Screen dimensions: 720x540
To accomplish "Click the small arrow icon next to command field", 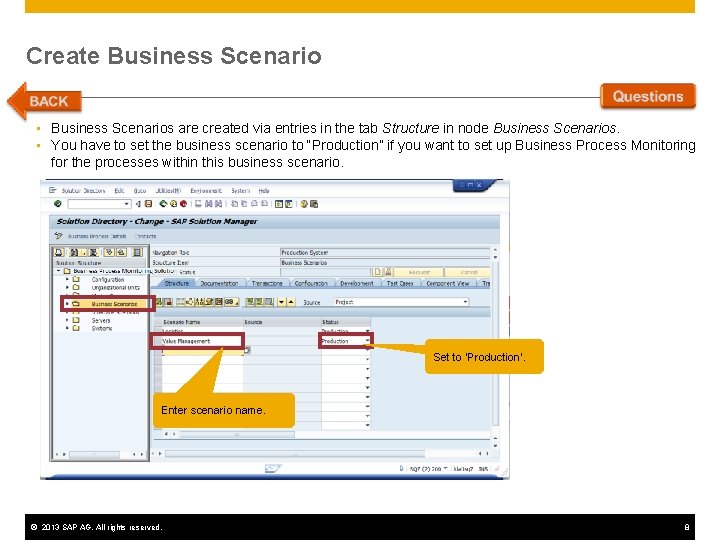I will [x=138, y=204].
